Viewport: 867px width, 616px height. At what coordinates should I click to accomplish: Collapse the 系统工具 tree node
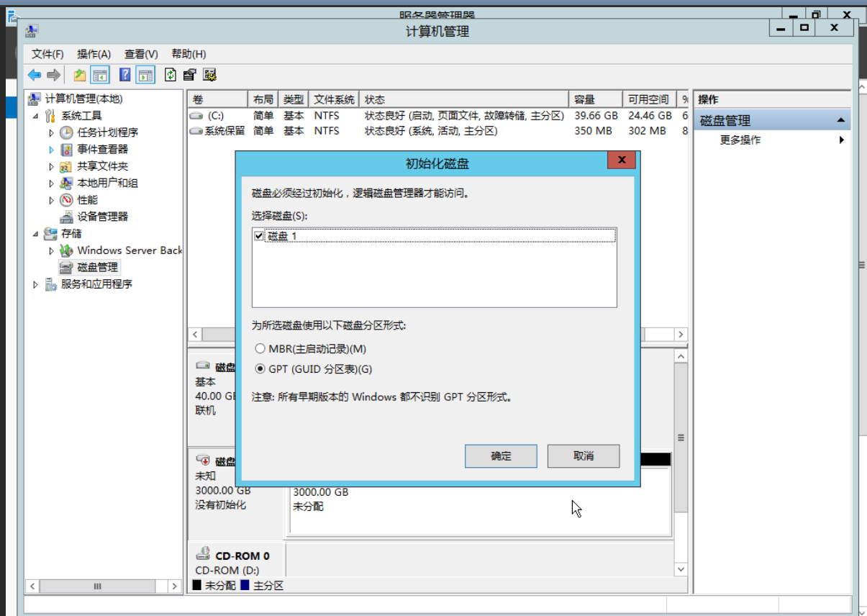click(36, 116)
